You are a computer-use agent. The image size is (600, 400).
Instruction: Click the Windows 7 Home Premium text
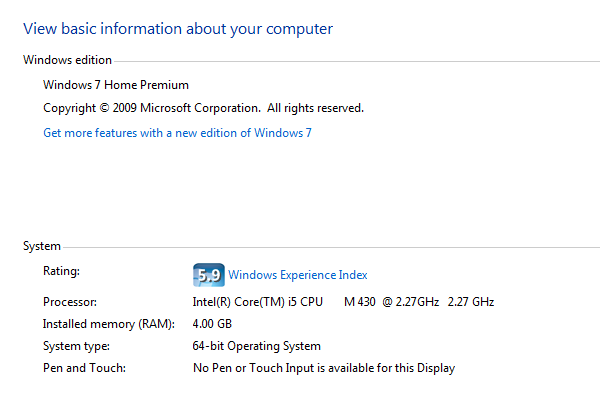click(x=116, y=85)
